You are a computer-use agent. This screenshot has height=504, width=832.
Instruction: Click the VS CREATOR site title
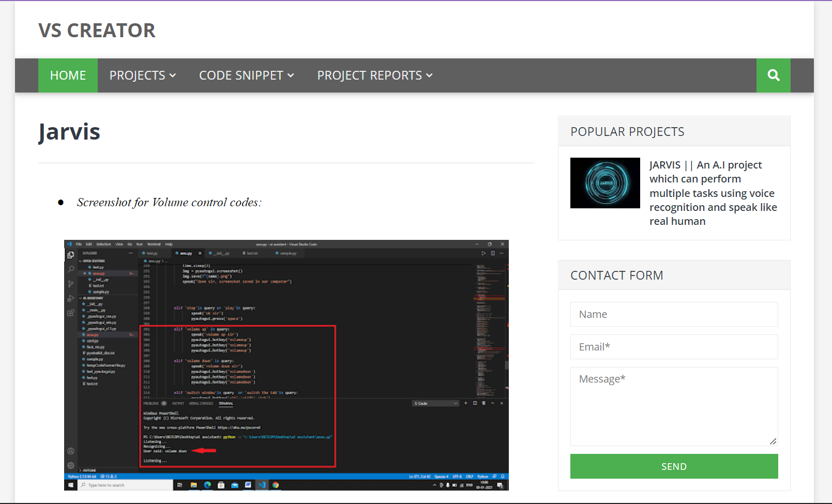pyautogui.click(x=97, y=30)
